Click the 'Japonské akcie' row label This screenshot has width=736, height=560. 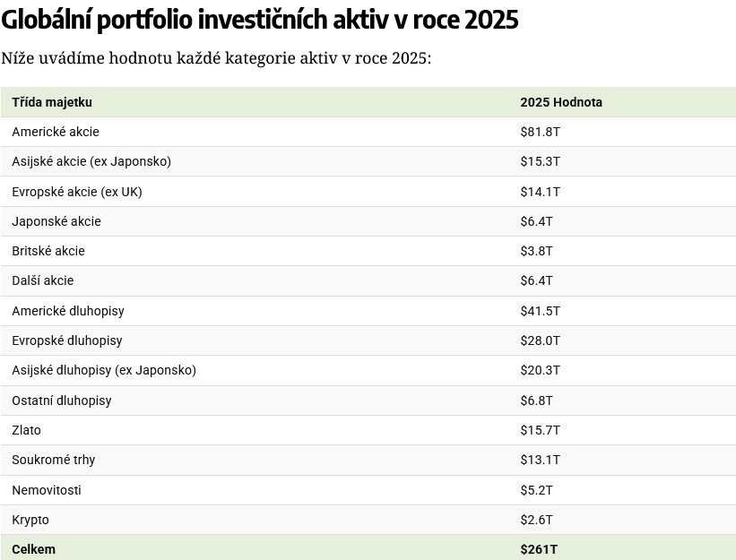coord(56,221)
